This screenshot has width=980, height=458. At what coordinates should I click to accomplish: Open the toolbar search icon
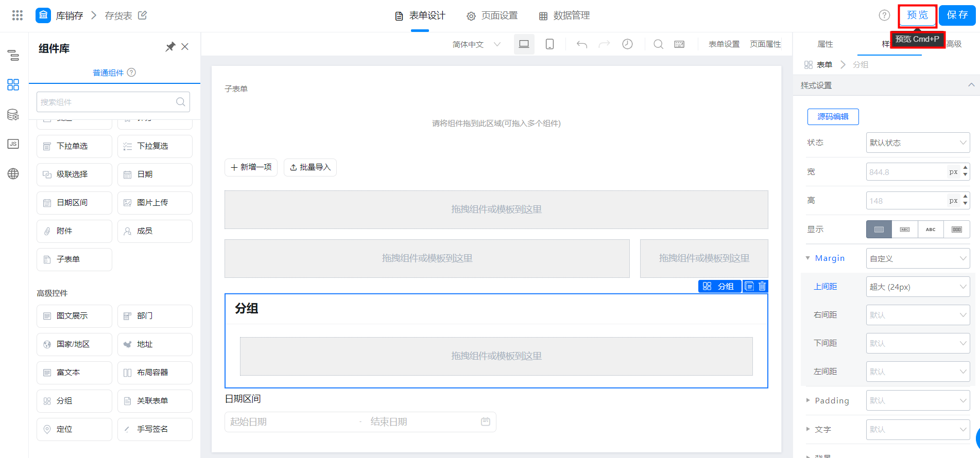[x=658, y=44]
